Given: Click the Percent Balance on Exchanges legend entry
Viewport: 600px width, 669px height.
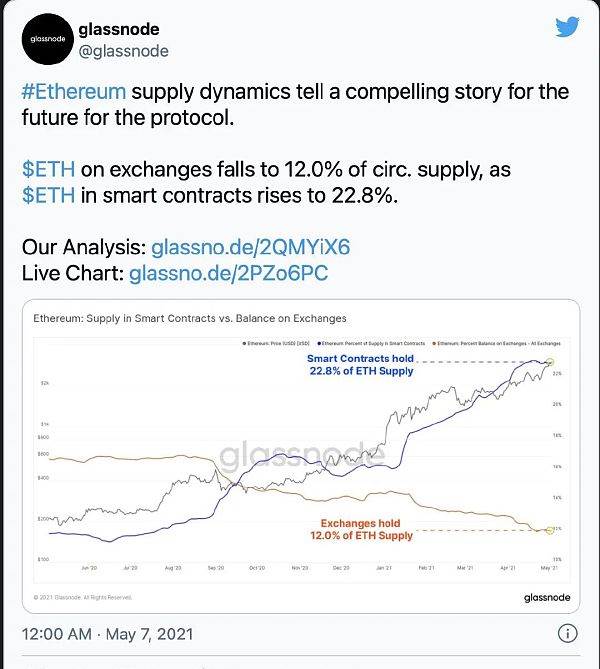Looking at the screenshot, I should [497, 343].
